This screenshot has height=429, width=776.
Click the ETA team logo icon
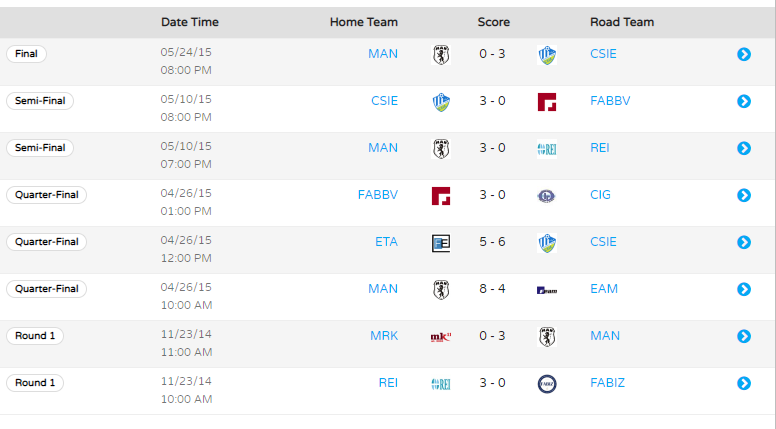tap(441, 243)
